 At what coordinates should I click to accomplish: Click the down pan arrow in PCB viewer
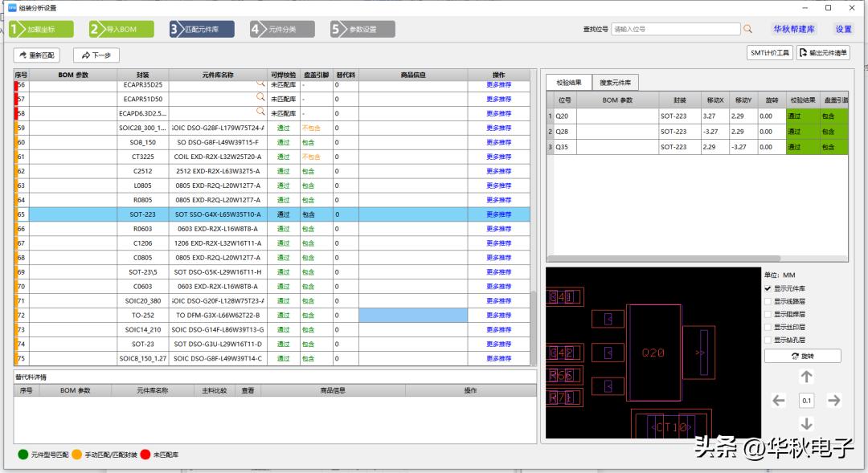click(x=806, y=423)
